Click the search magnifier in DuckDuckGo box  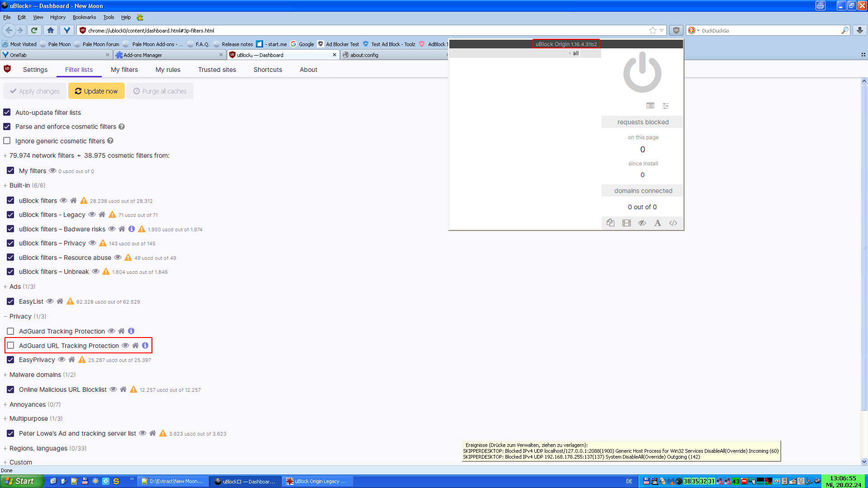pyautogui.click(x=844, y=30)
